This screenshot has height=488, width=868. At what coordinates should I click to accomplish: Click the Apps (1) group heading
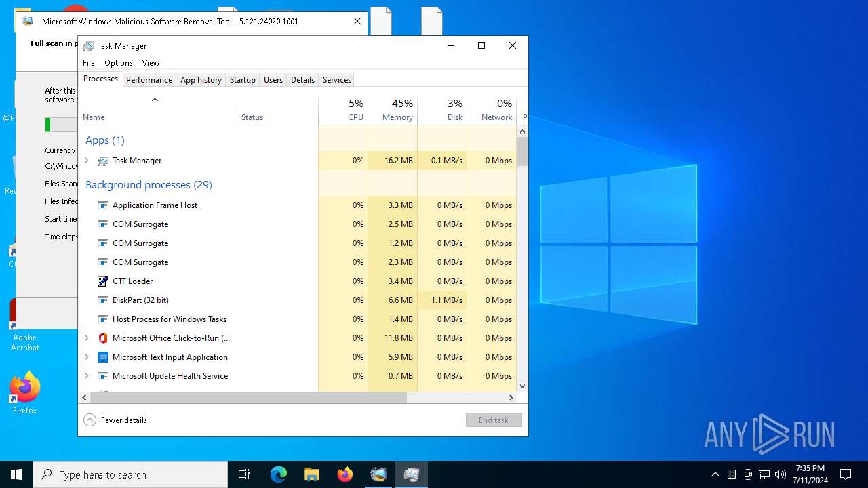coord(105,140)
